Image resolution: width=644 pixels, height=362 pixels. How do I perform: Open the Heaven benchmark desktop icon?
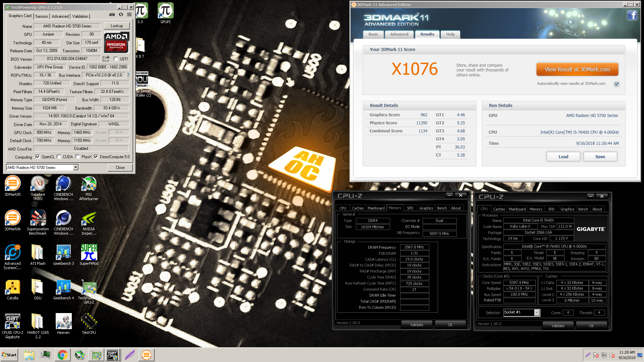[x=63, y=324]
